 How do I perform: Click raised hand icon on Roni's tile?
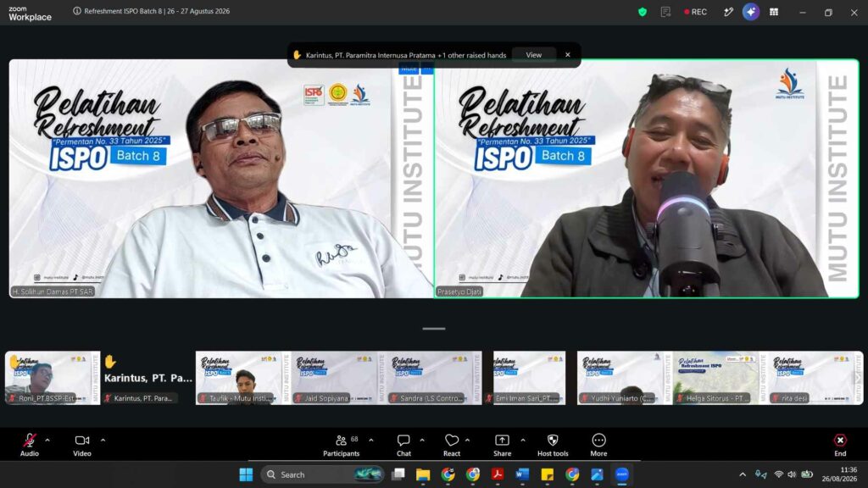[14, 361]
